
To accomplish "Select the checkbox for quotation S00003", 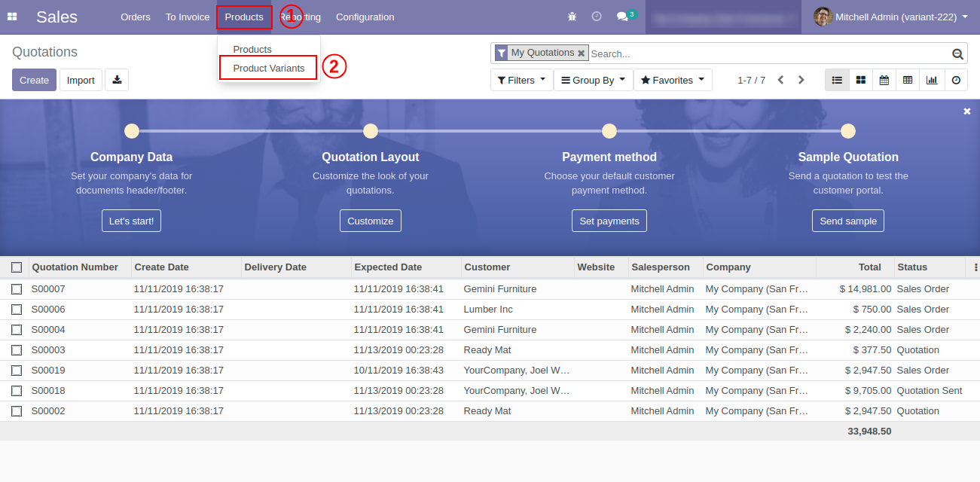I will tap(17, 350).
